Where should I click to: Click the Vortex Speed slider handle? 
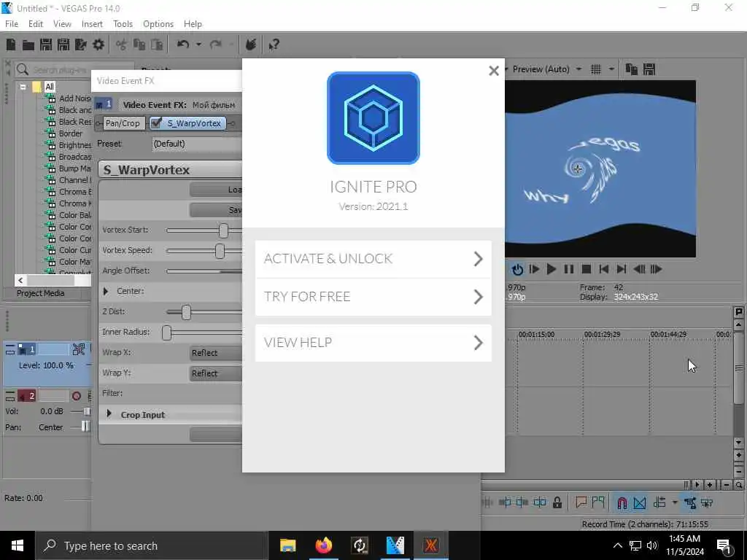tap(220, 251)
